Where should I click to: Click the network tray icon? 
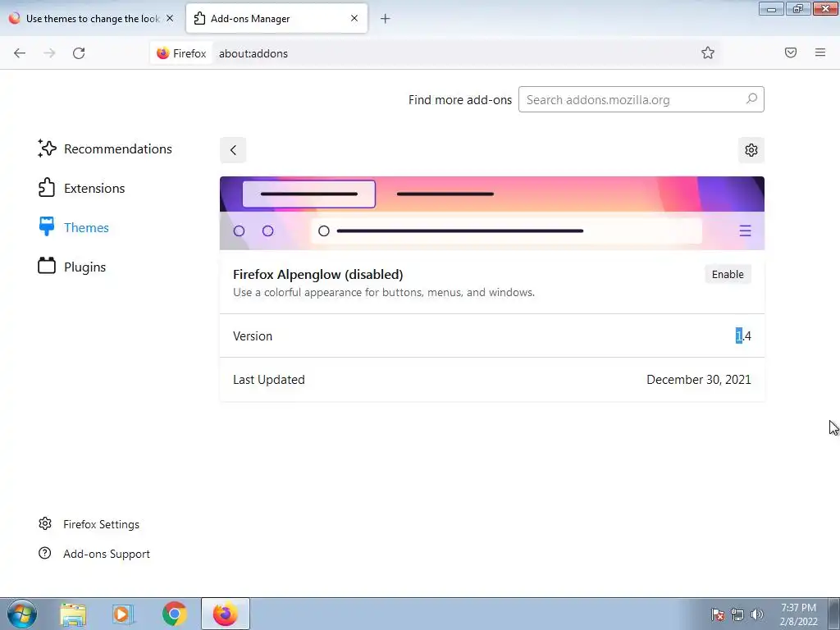pyautogui.click(x=737, y=614)
